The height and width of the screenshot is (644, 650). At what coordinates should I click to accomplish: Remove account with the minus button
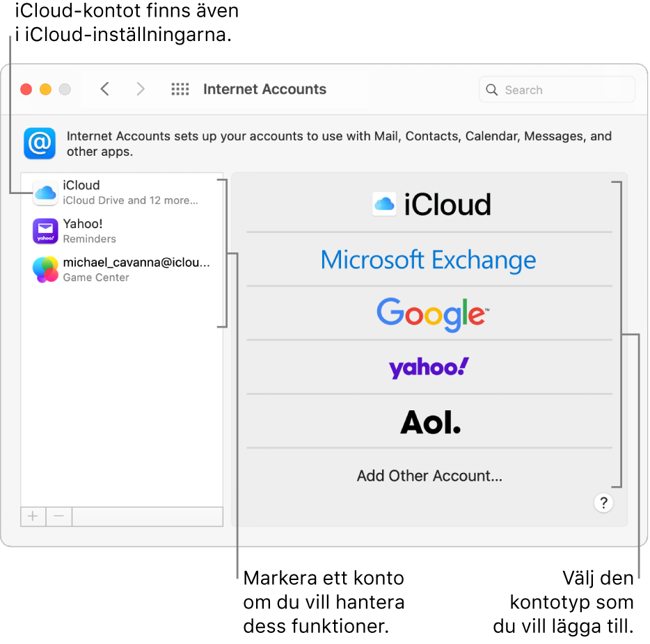[x=59, y=516]
